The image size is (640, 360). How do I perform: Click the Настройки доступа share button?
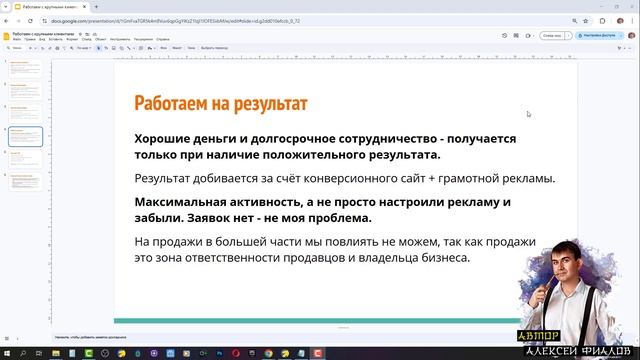point(597,36)
